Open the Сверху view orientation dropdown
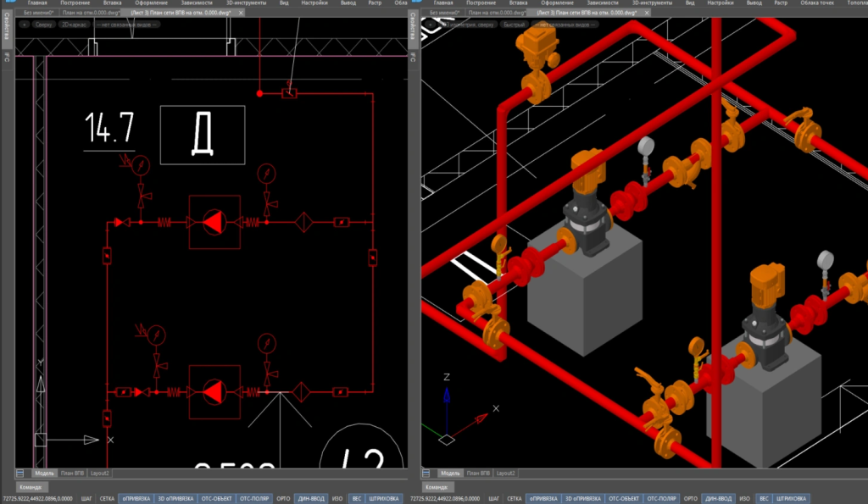This screenshot has width=868, height=504. point(44,25)
